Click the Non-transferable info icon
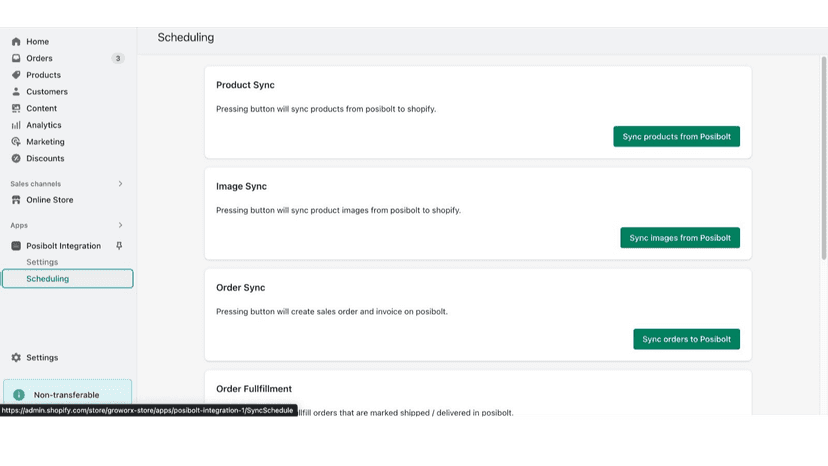828x466 pixels. click(19, 395)
